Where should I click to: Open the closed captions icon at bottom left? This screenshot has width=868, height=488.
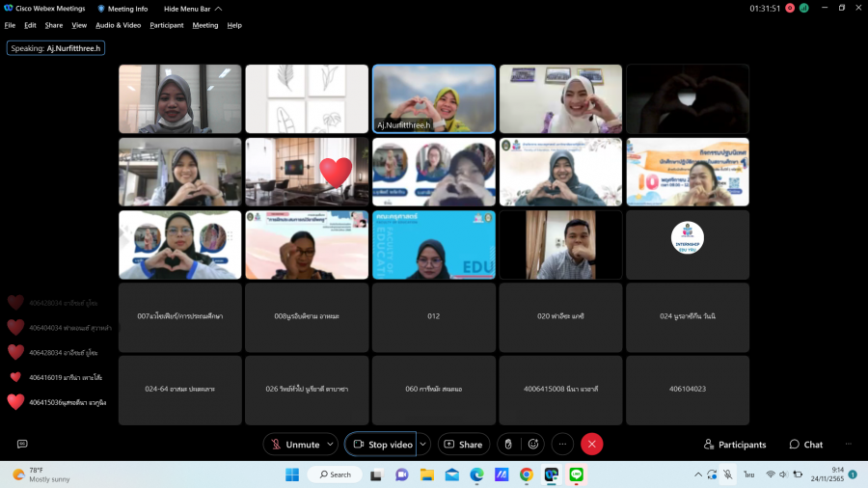tap(22, 445)
